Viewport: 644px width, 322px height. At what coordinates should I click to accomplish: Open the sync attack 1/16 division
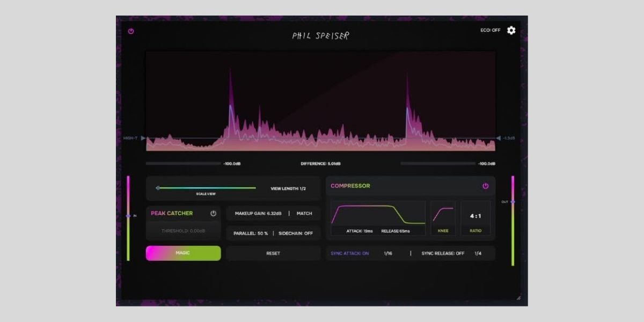click(388, 253)
